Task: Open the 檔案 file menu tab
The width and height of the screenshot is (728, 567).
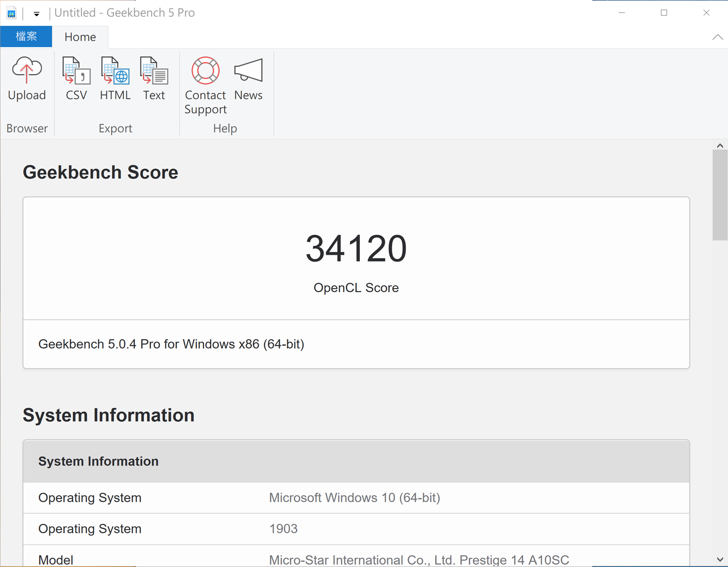Action: [26, 36]
